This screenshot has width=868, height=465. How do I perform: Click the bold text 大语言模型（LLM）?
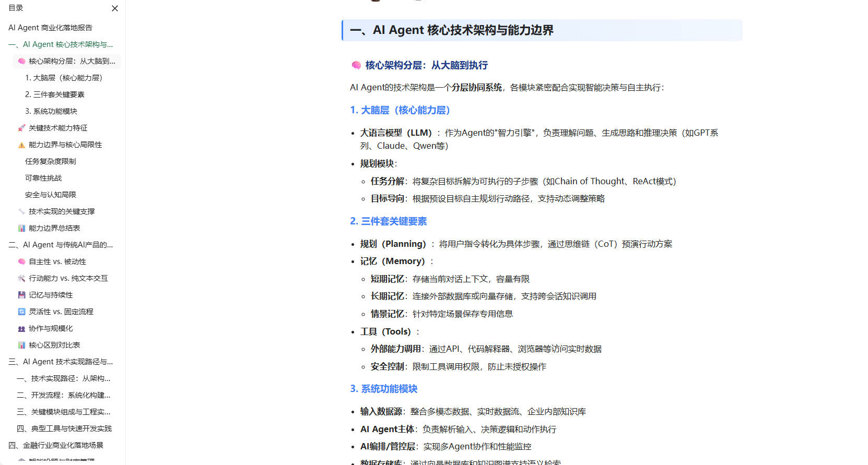point(396,133)
